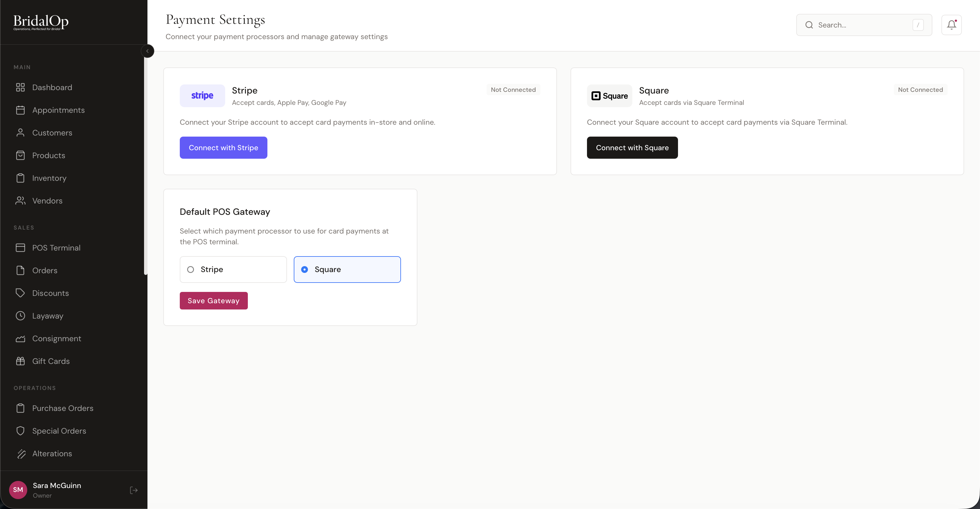
Task: Open Customers via the person icon
Action: pyautogui.click(x=21, y=132)
